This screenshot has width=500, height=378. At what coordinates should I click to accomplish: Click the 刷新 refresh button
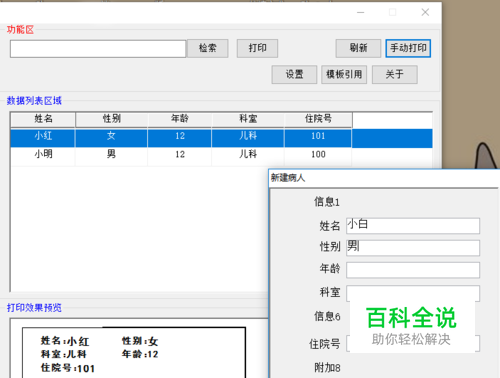coord(358,48)
